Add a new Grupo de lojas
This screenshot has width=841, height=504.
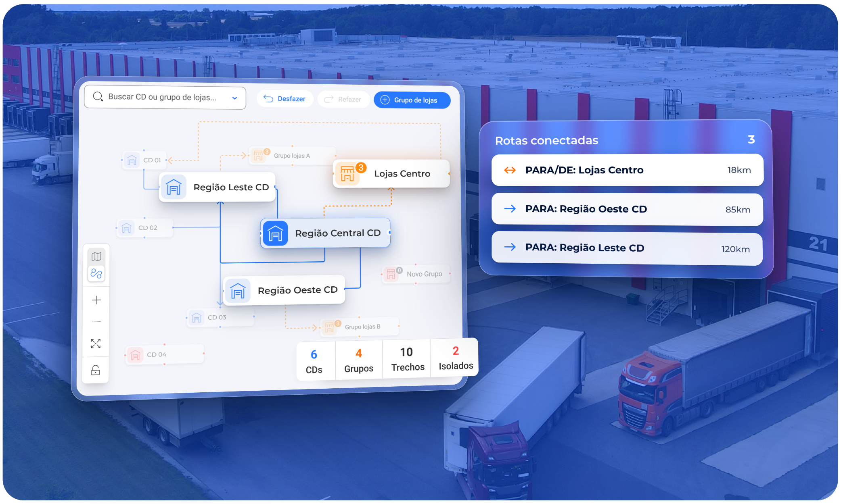pyautogui.click(x=412, y=100)
